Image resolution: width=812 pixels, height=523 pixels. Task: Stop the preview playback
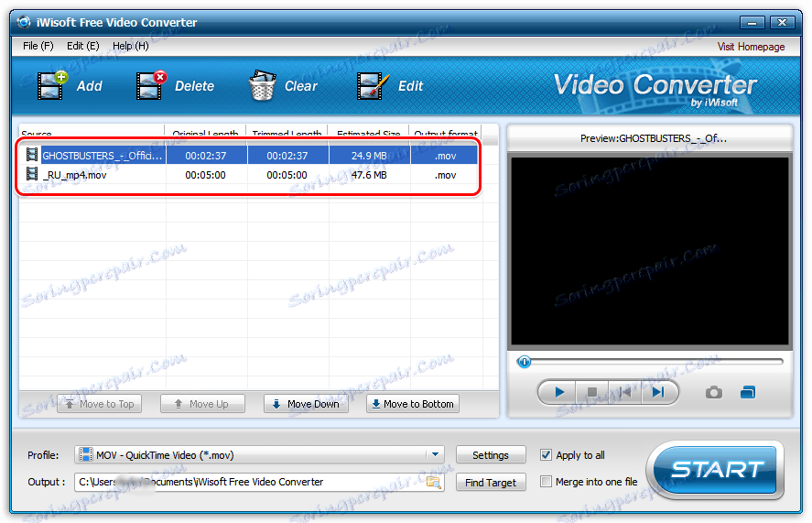tap(592, 392)
